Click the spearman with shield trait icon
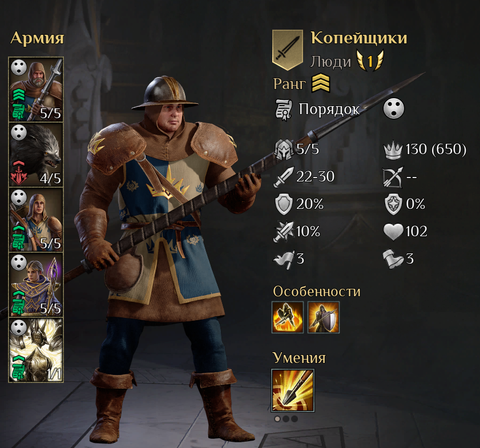This screenshot has height=448, width=480. [x=324, y=317]
